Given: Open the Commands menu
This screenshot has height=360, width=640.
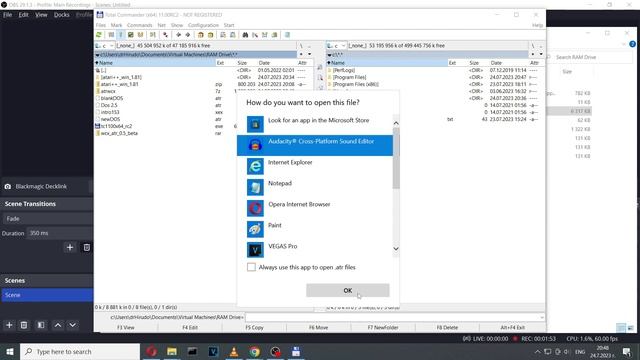Looking at the screenshot, I should coord(140,25).
